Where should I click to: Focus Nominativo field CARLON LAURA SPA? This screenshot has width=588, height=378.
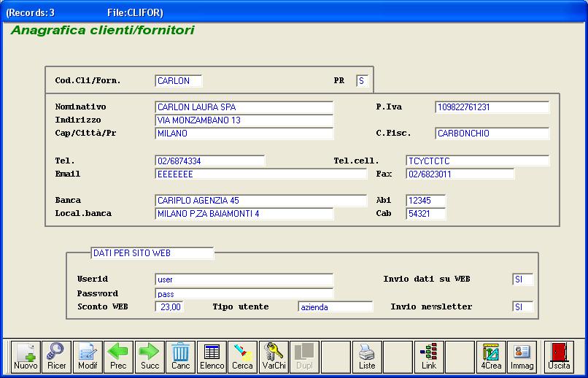point(244,107)
